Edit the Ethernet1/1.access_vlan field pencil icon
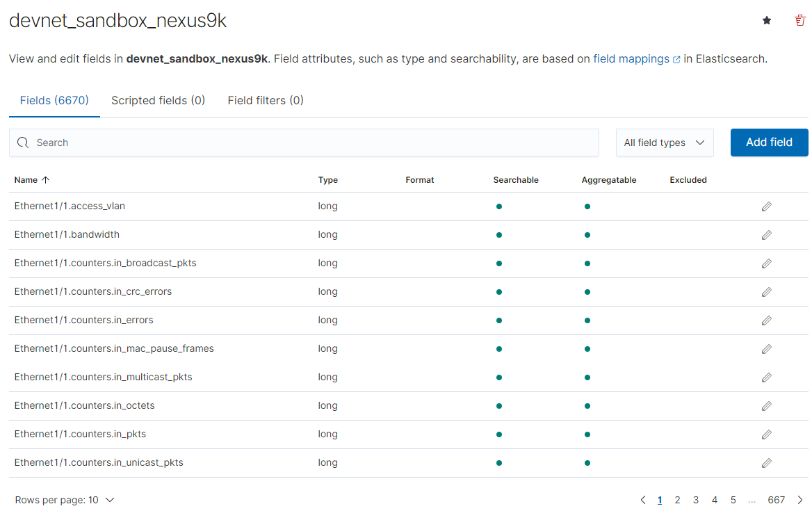Screen dimensions: 812x520 coord(766,206)
